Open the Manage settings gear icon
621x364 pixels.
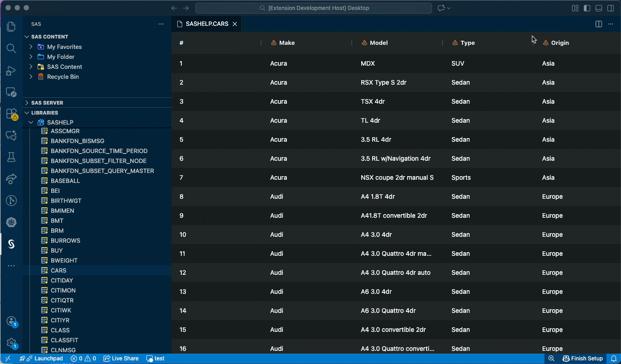11,343
